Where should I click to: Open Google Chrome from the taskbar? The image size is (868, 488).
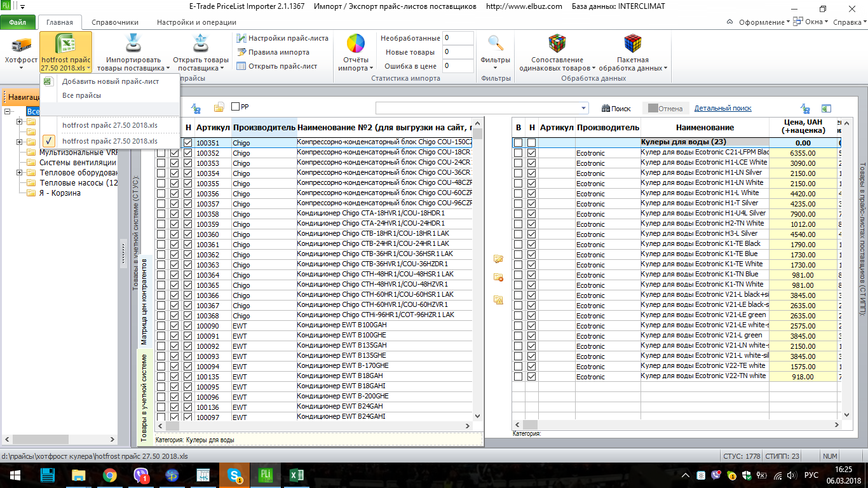click(109, 475)
